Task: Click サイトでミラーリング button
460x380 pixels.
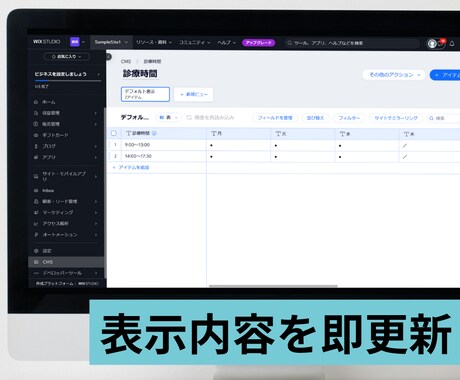Action: click(396, 118)
